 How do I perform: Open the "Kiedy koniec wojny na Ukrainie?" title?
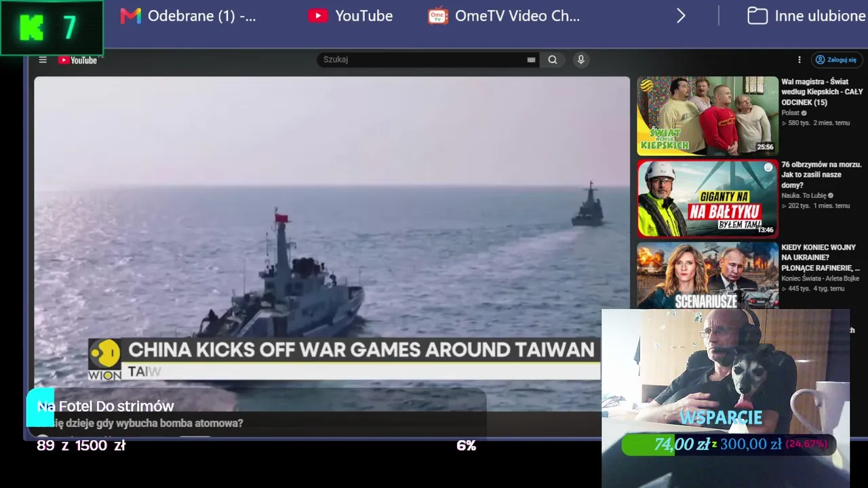coord(821,258)
